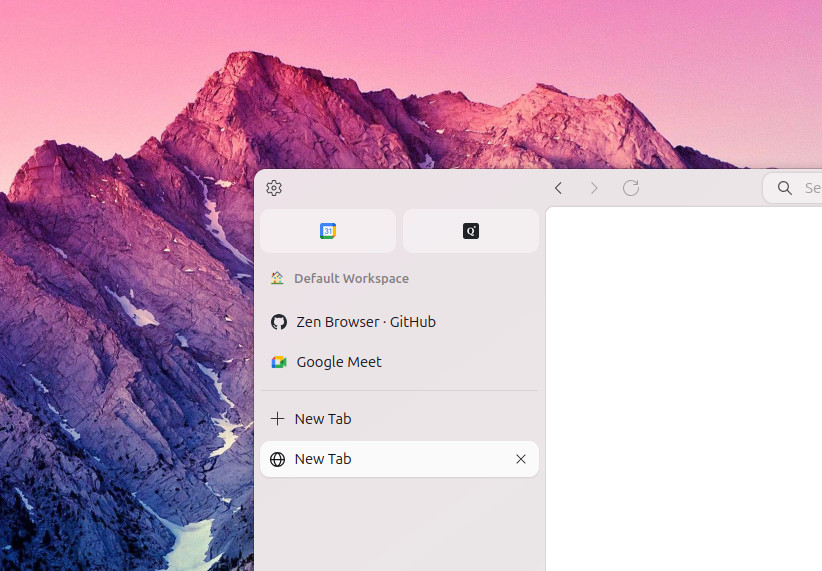Image resolution: width=822 pixels, height=571 pixels.
Task: Click the globe icon on the active tab
Action: click(x=277, y=459)
